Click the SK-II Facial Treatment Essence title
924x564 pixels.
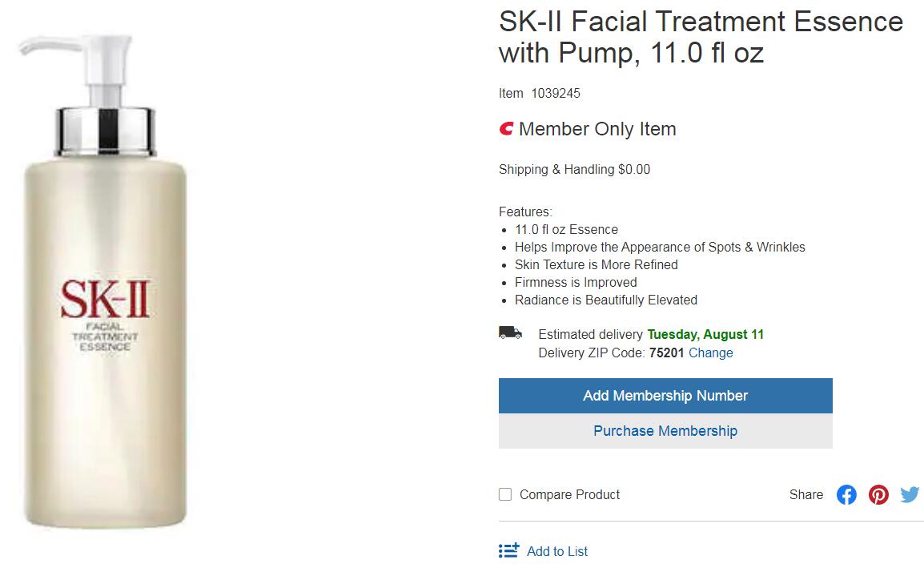point(701,37)
